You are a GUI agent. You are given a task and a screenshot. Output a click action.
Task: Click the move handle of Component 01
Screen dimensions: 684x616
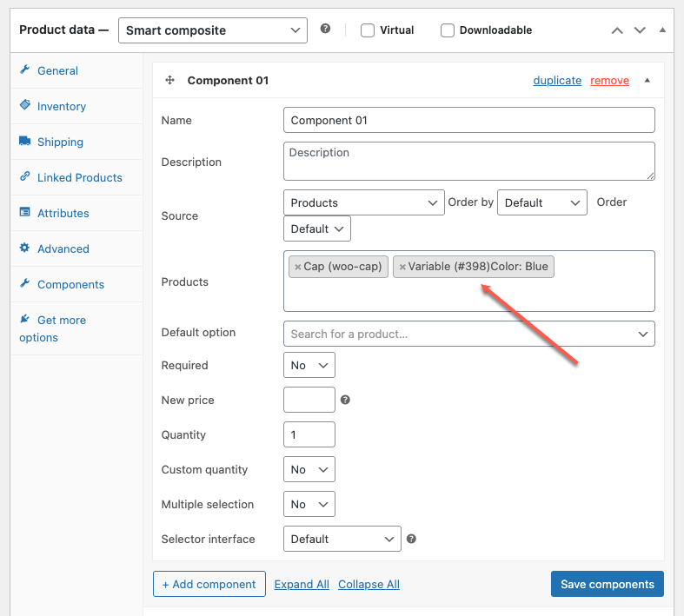pos(170,80)
